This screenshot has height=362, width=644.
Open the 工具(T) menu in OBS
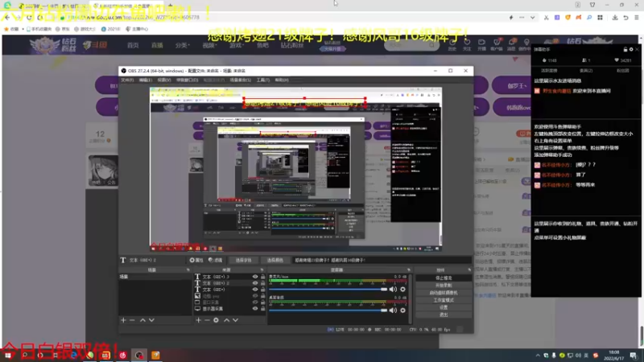point(263,80)
